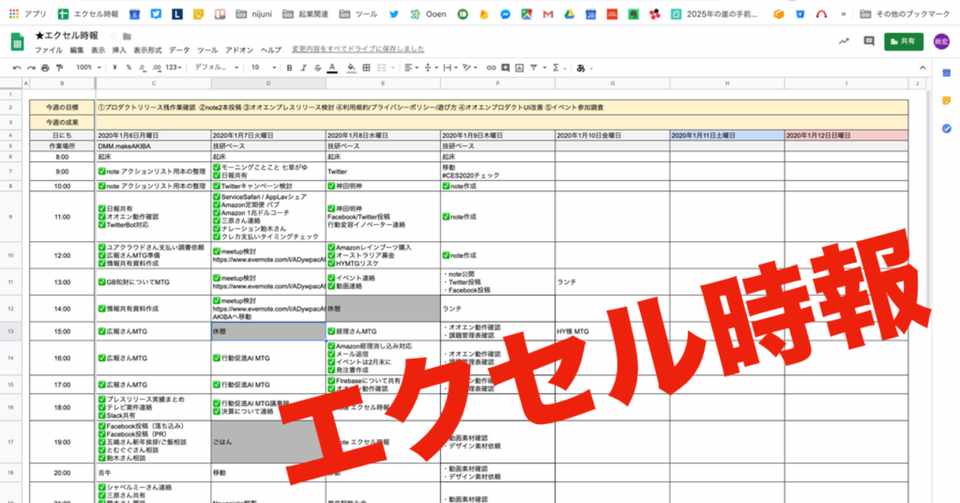The width and height of the screenshot is (960, 503).
Task: Open the ヘルプ menu
Action: click(271, 50)
